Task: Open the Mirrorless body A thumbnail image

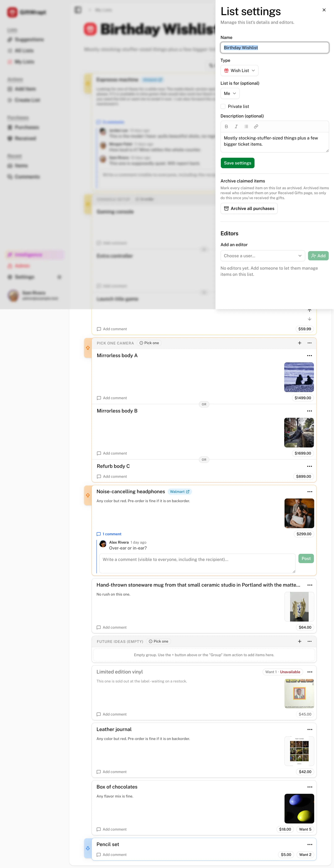Action: [299, 377]
